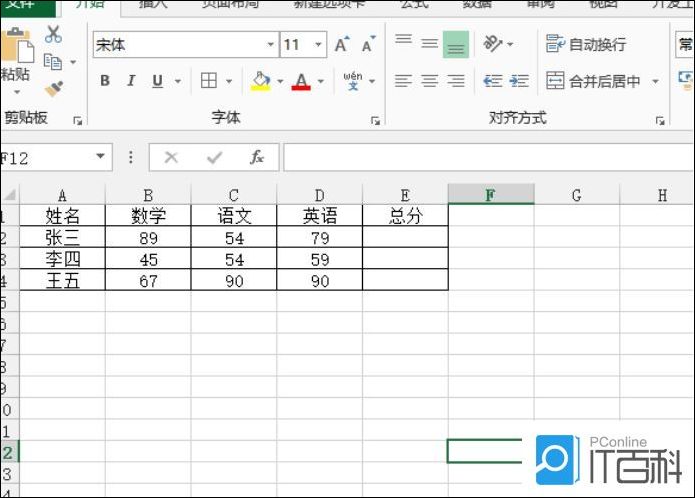Open the fill color dropdown arrow

280,81
